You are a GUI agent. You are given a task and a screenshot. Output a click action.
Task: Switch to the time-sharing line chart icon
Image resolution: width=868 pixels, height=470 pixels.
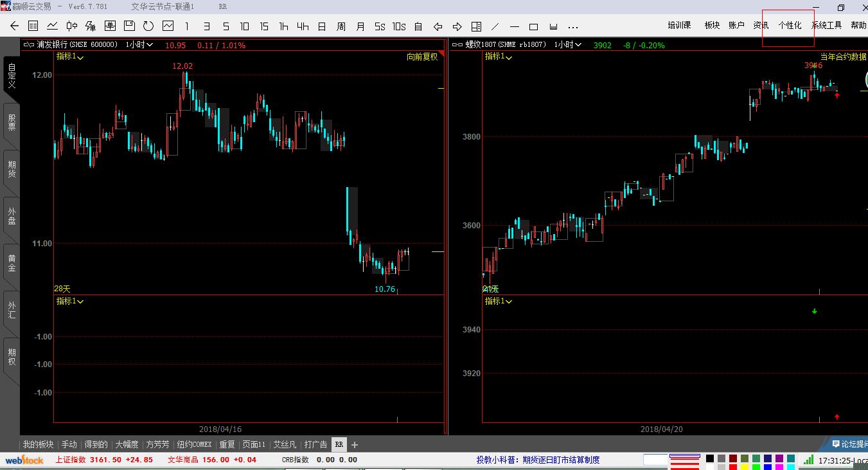(53, 26)
